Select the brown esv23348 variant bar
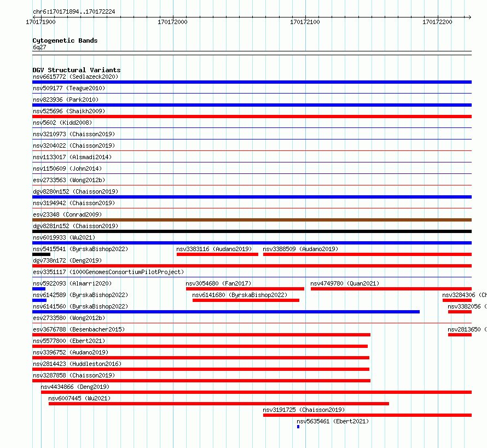 252,220
